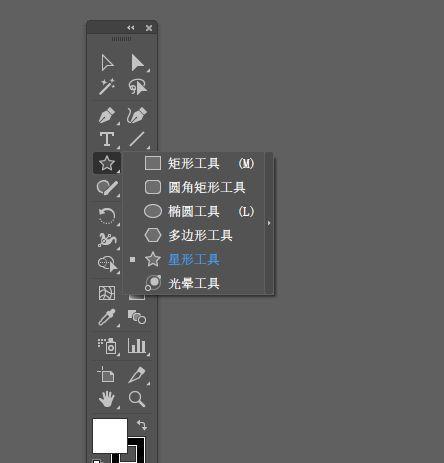Select the Rotate tool
Screen dimensions: 444x463
click(107, 216)
